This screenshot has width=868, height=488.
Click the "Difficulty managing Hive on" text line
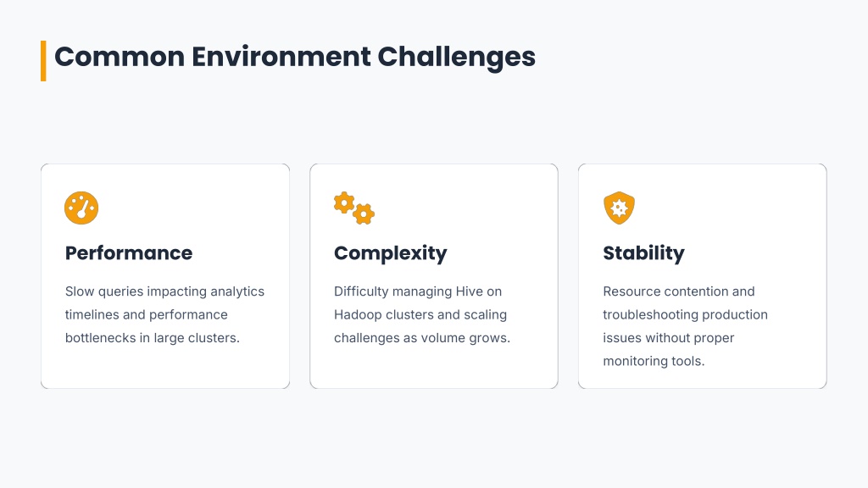418,291
